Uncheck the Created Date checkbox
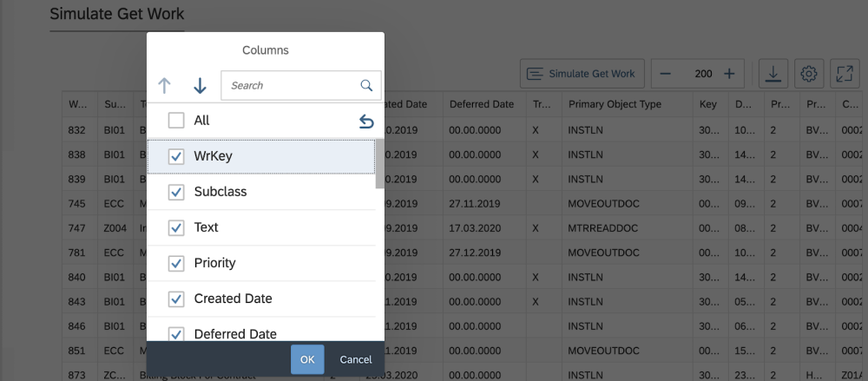 tap(176, 299)
